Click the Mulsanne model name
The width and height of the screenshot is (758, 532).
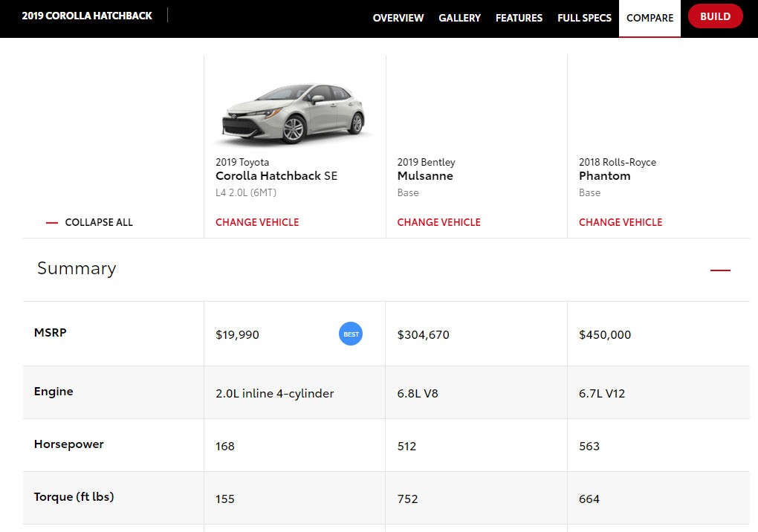tap(425, 176)
